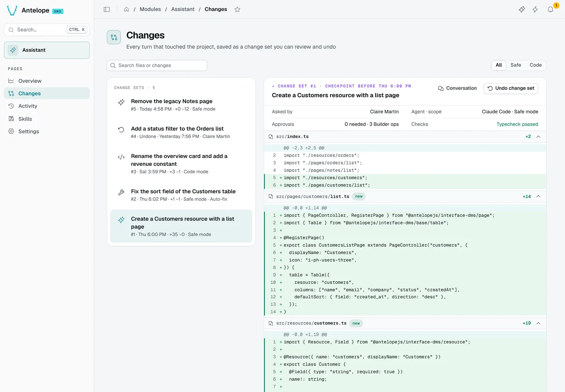Click the code icon of Rename the overview card
Screen dimensions: 565x392
[x=121, y=157]
